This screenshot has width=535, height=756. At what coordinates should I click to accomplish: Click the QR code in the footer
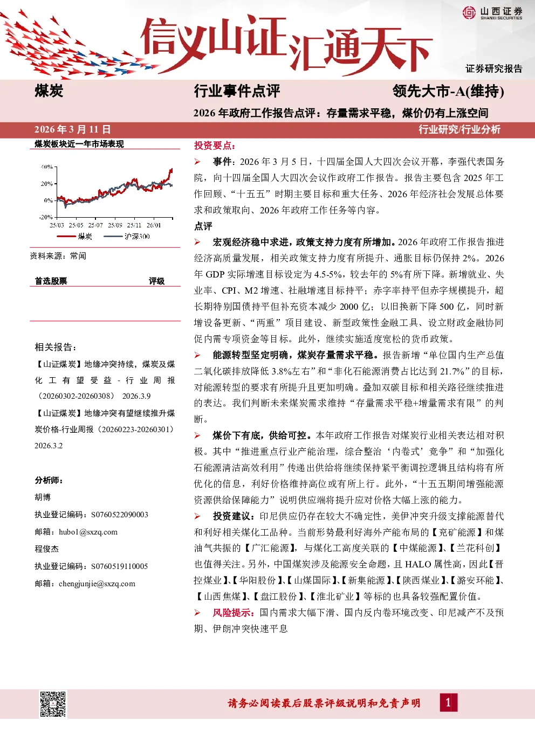[x=53, y=704]
